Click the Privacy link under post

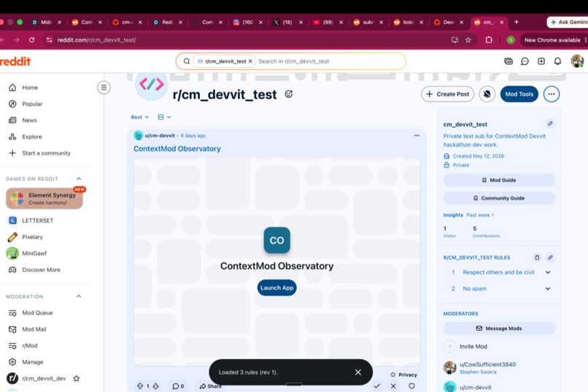pyautogui.click(x=403, y=374)
